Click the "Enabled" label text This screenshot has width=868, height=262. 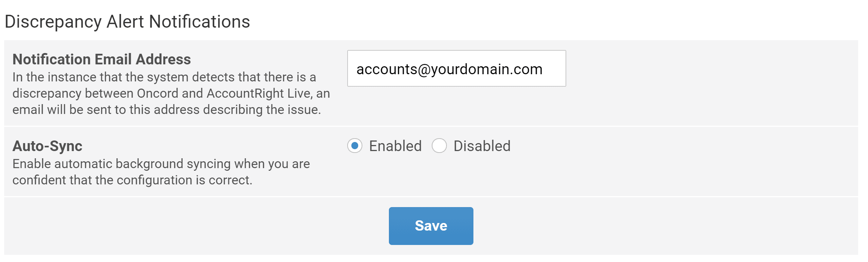395,146
